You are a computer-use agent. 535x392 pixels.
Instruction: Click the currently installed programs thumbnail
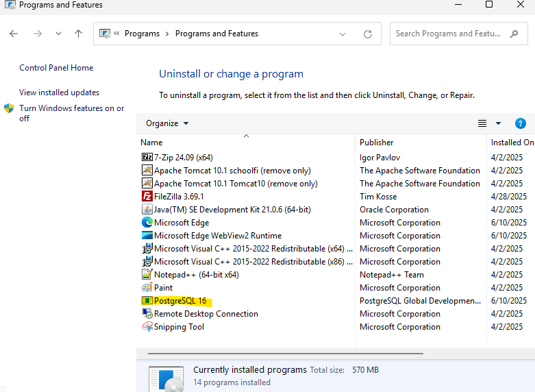point(166,379)
